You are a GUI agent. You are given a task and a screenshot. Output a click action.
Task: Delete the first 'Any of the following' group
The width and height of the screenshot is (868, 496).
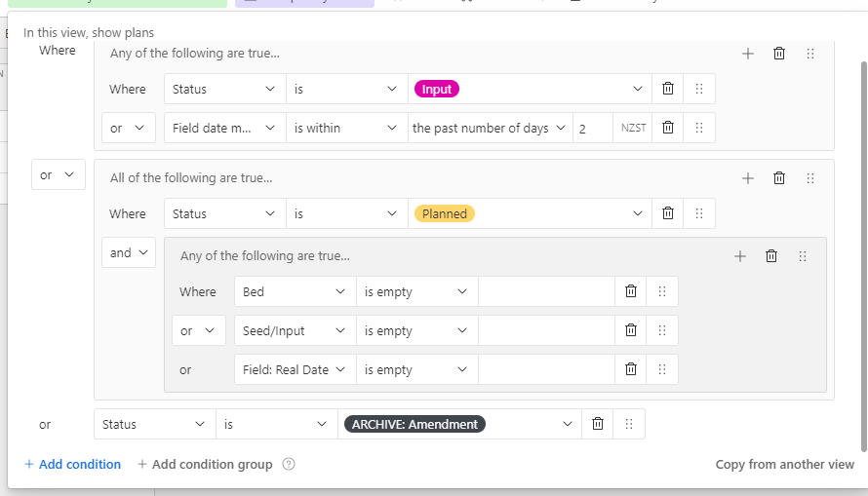[779, 54]
